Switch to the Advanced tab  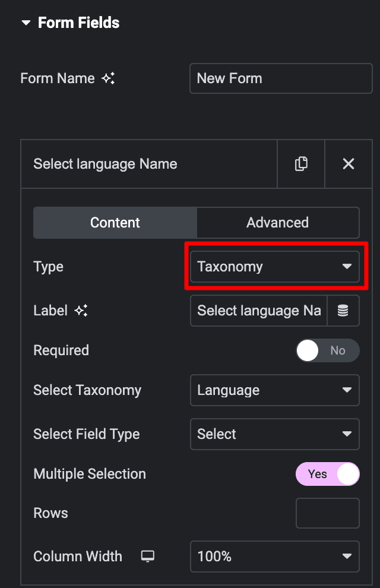(x=277, y=223)
